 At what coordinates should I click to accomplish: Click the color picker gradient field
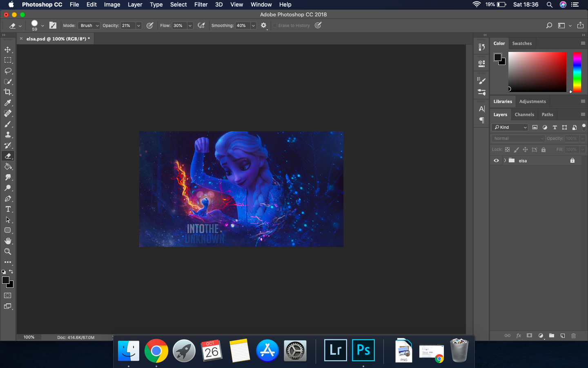tap(537, 72)
